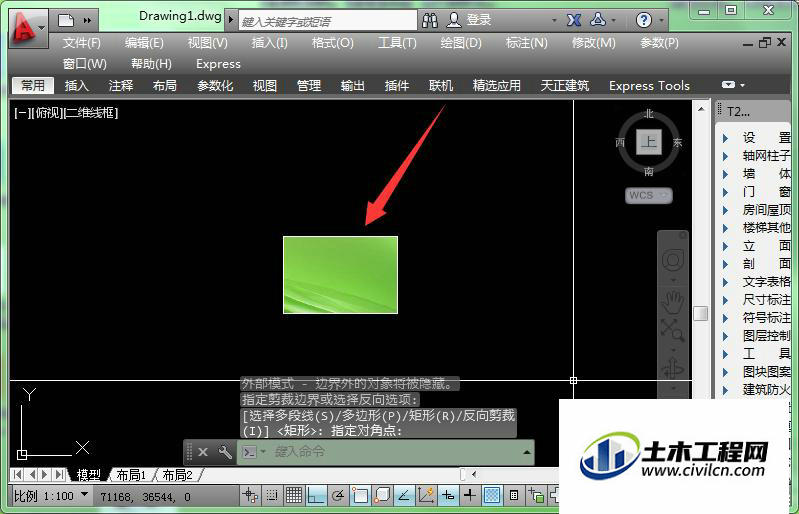The width and height of the screenshot is (799, 514).
Task: Click the command line customize wrench icon
Action: tap(225, 452)
